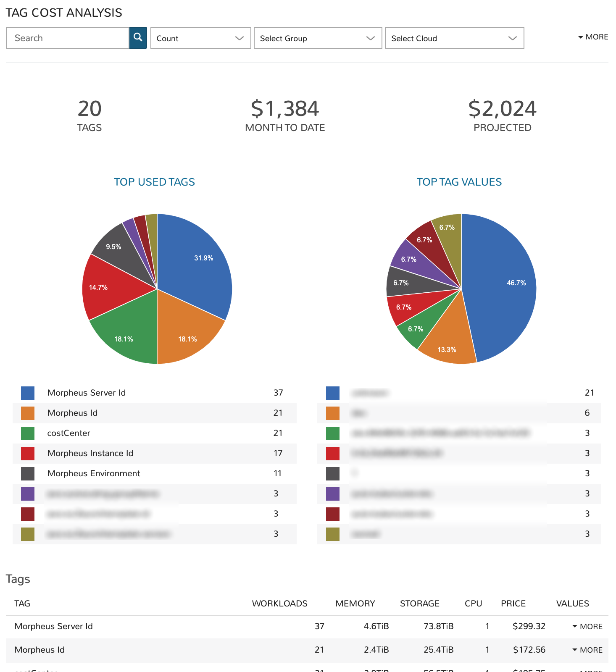Click into the Search input field
This screenshot has height=672, width=616.
pos(67,38)
